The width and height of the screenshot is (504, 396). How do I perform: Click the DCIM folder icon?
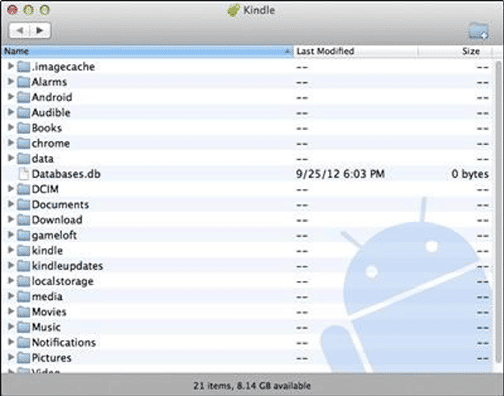point(24,189)
